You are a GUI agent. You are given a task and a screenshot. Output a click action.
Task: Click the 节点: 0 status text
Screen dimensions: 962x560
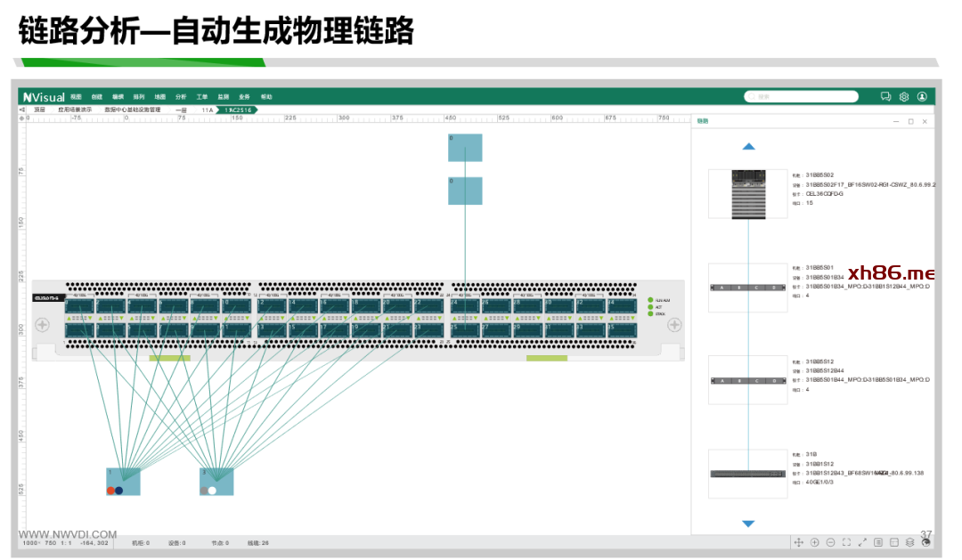click(220, 543)
